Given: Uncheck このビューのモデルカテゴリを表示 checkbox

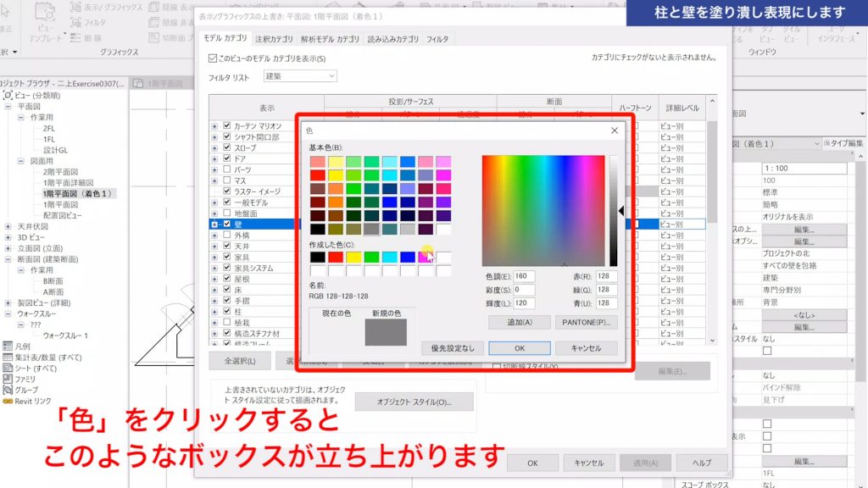Looking at the screenshot, I should (x=211, y=58).
